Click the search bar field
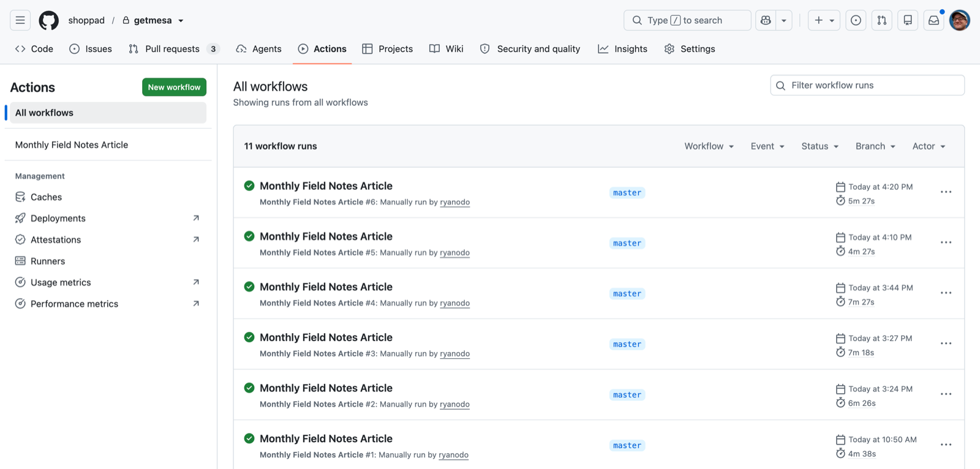 pos(687,20)
